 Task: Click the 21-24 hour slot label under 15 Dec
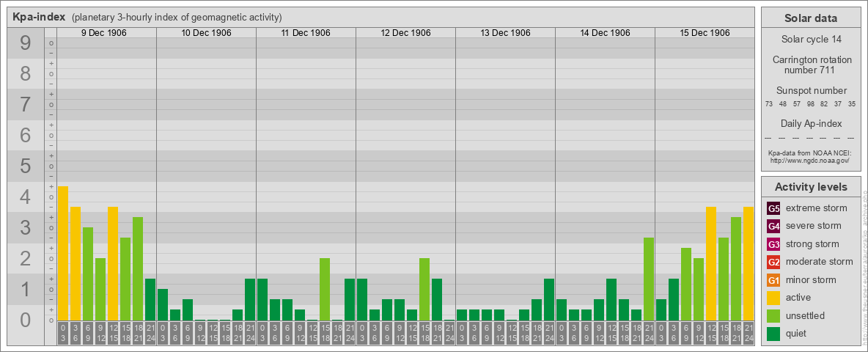(749, 333)
